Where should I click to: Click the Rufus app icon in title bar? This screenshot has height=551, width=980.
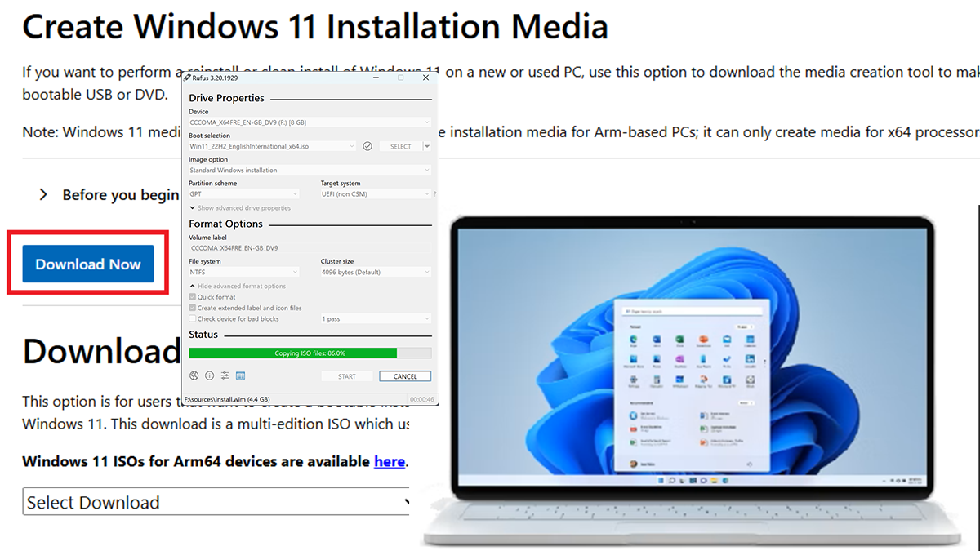point(189,78)
